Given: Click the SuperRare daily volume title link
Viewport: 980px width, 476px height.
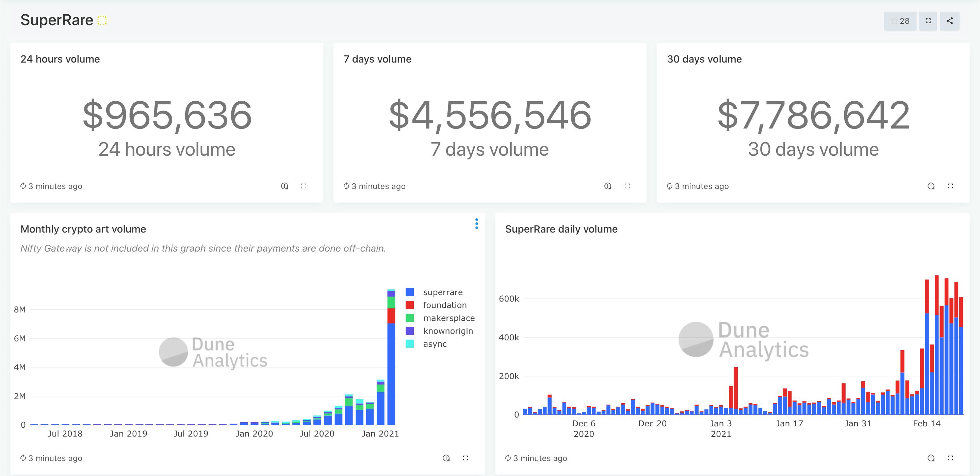Looking at the screenshot, I should tap(561, 229).
